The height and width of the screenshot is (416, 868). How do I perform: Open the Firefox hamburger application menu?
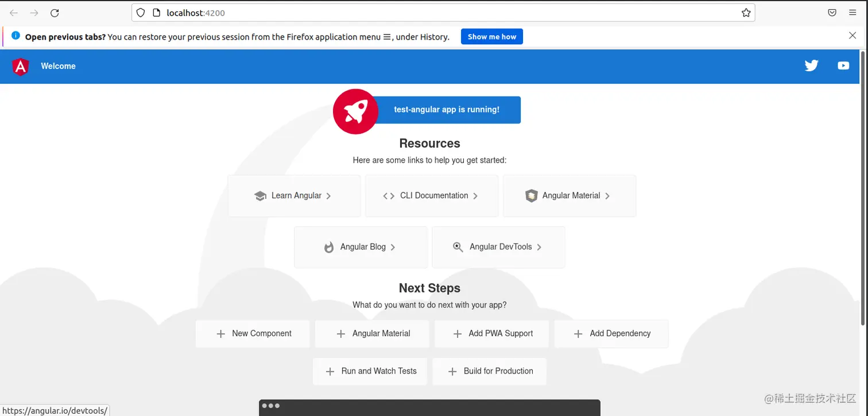point(852,13)
